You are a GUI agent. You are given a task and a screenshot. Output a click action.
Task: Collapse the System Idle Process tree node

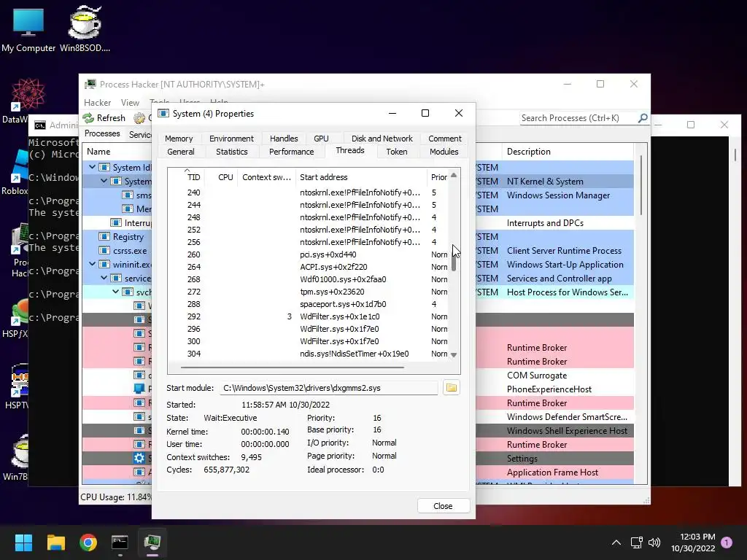(x=92, y=167)
